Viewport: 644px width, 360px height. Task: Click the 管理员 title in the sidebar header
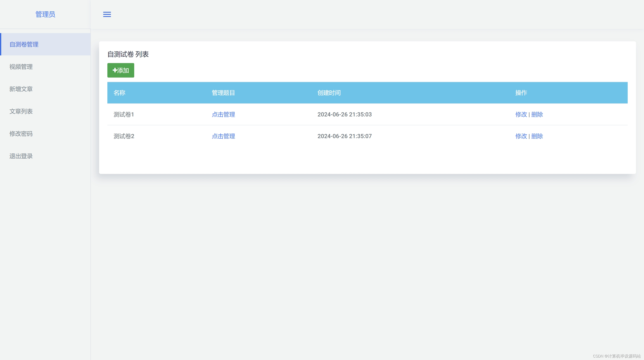click(45, 14)
